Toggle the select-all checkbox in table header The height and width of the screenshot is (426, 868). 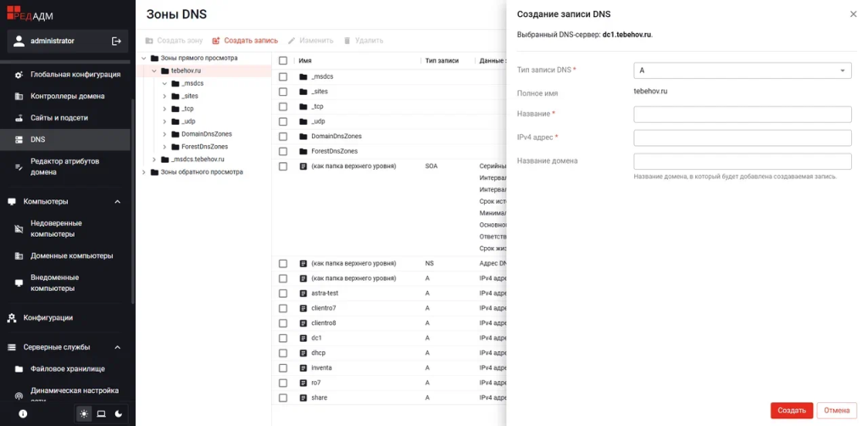pos(283,61)
